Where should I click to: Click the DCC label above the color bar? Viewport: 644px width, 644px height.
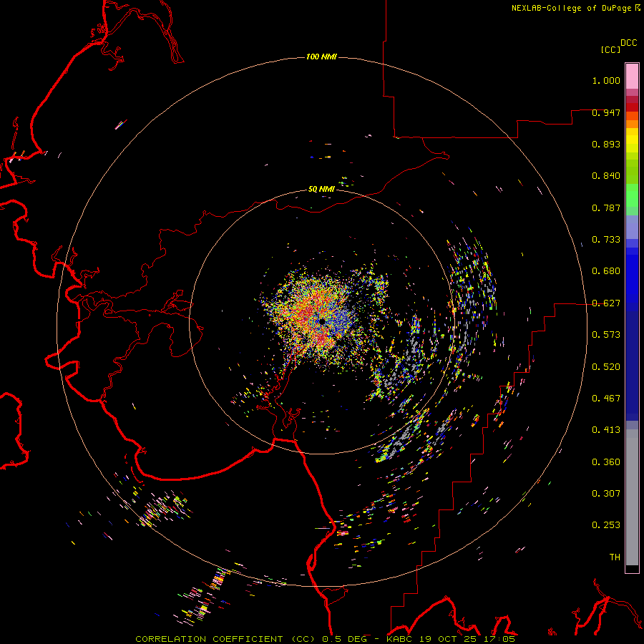click(x=629, y=43)
